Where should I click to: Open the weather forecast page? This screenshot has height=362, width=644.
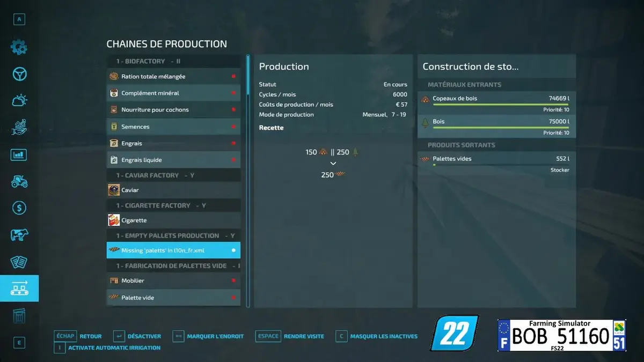point(19,100)
